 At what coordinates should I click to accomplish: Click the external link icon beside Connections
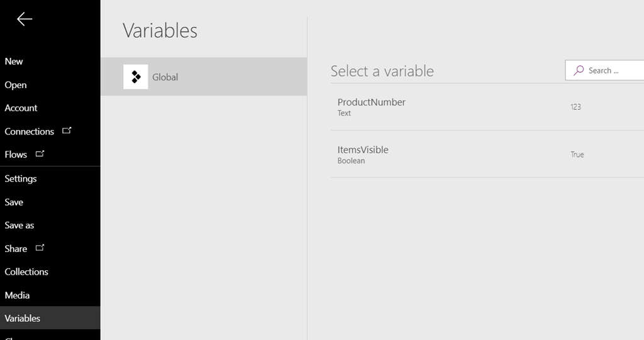click(x=67, y=131)
